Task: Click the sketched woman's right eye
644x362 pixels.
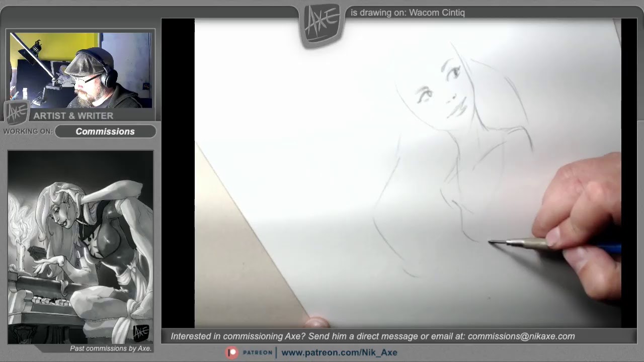Action: pyautogui.click(x=424, y=94)
